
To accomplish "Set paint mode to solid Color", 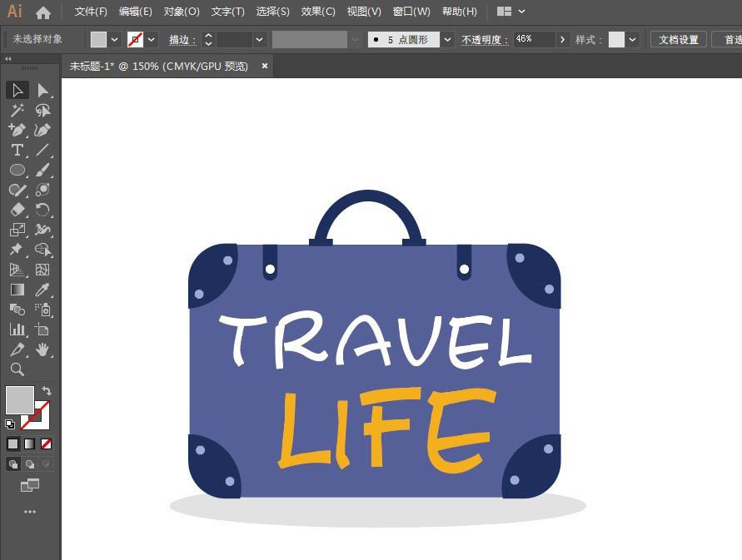I will (12, 444).
